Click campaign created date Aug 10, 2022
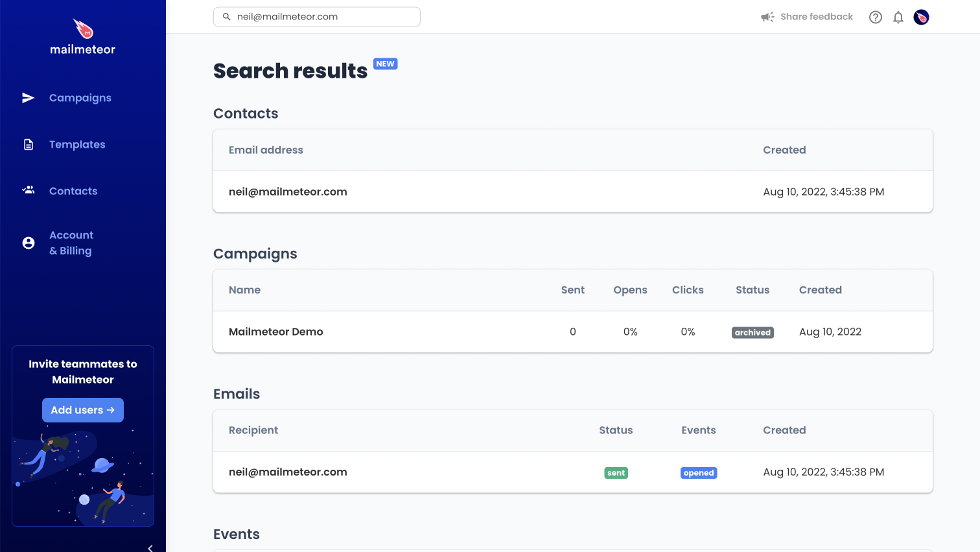 [x=830, y=332]
